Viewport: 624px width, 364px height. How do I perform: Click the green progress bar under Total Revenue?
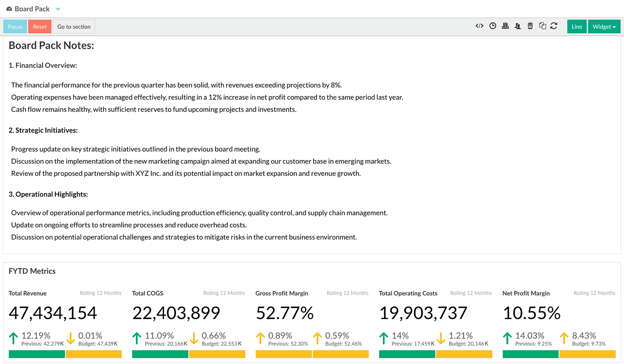36,354
